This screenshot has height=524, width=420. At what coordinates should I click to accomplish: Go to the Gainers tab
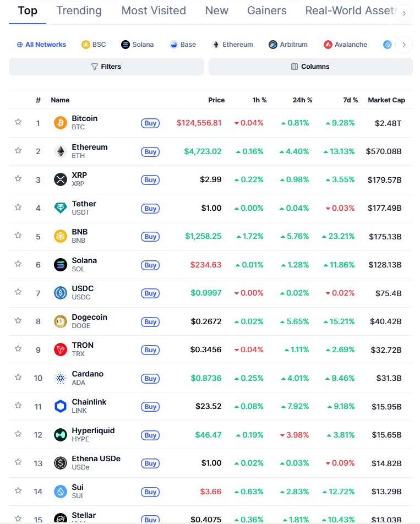(266, 10)
